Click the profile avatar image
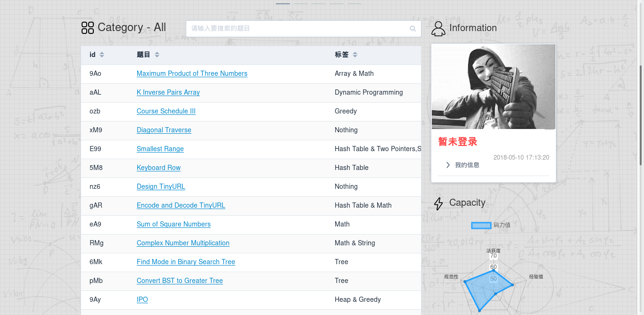Screen dimensions: 644x315 (494, 87)
